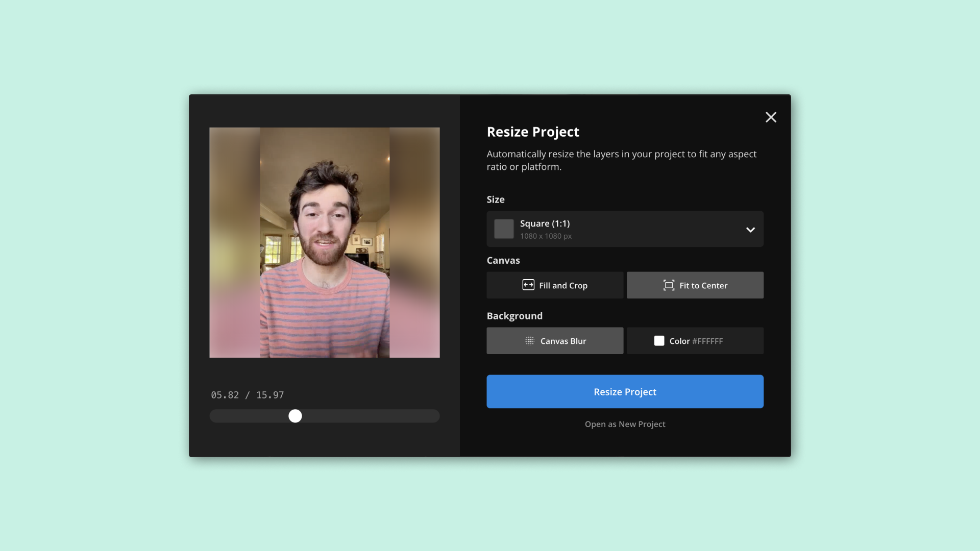This screenshot has height=551, width=980.
Task: Click the white color swatch
Action: point(659,341)
